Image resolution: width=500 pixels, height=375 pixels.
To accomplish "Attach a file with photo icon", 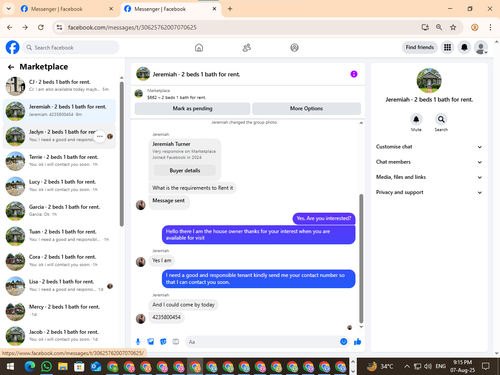I will [x=151, y=341].
